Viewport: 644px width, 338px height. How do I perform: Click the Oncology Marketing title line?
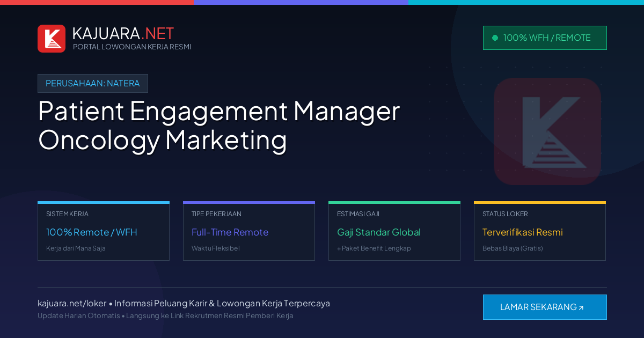[163, 140]
